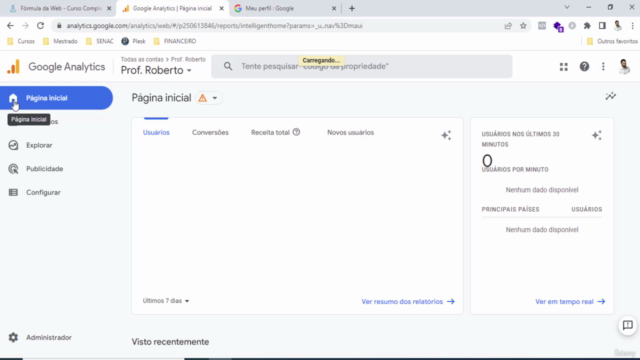Select the Conversões metric tab
Viewport: 640px width, 360px height.
tap(210, 133)
